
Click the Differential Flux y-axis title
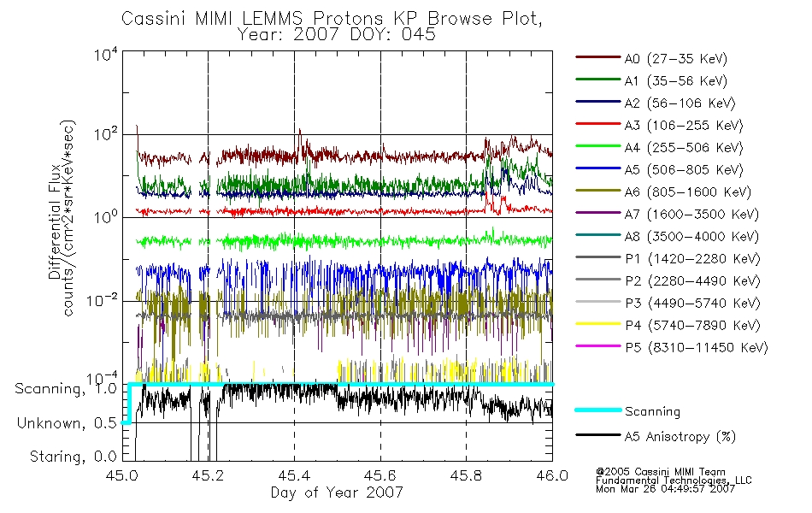[x=55, y=221]
